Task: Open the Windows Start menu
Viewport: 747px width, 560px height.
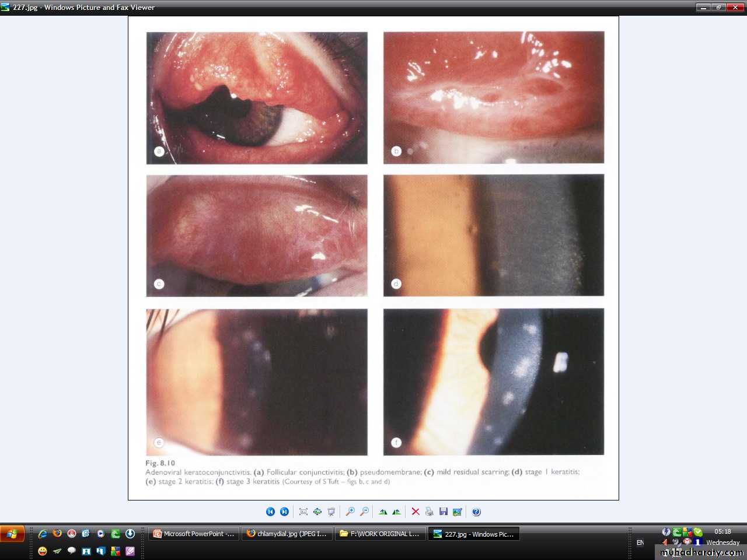Action: click(x=12, y=534)
